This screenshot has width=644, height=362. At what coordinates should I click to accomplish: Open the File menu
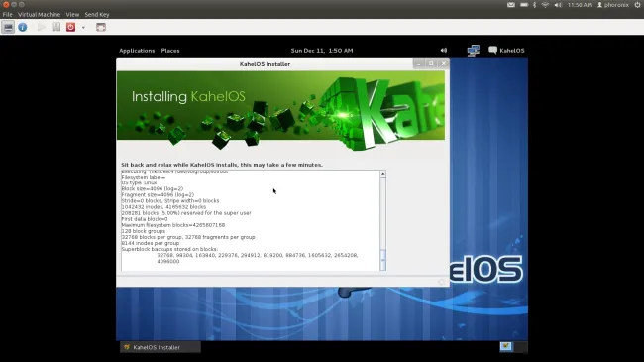pyautogui.click(x=7, y=15)
